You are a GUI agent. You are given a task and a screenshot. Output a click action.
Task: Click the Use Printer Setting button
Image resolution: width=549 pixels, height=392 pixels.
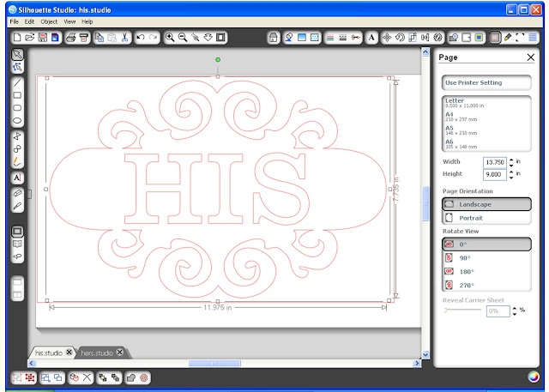[486, 83]
